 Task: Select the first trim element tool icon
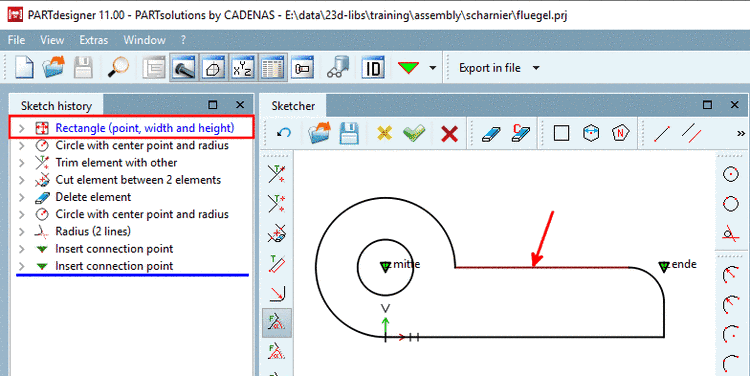click(276, 174)
